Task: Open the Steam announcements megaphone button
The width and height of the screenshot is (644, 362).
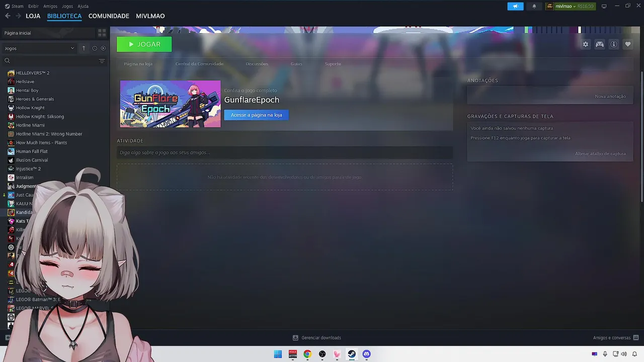Action: (x=515, y=6)
